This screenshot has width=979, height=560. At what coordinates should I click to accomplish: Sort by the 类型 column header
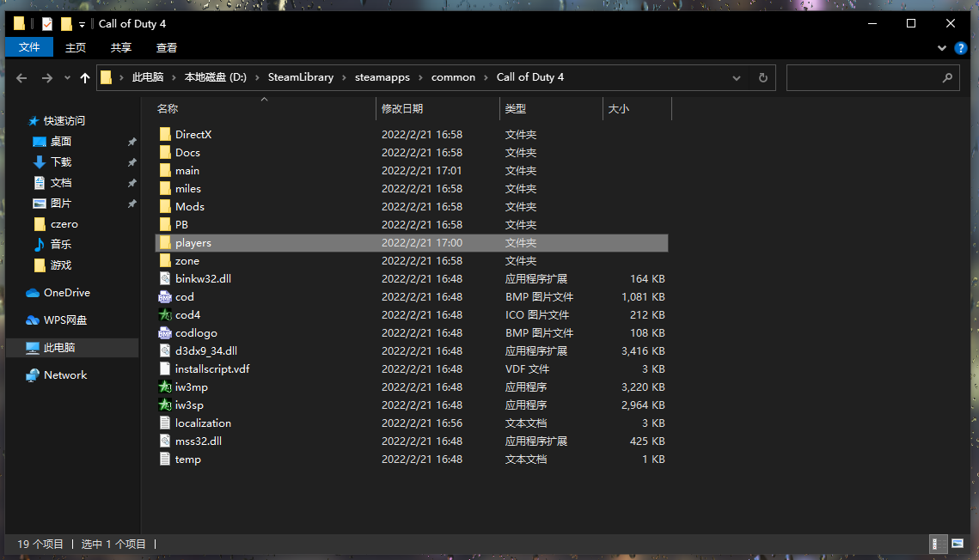(x=551, y=108)
